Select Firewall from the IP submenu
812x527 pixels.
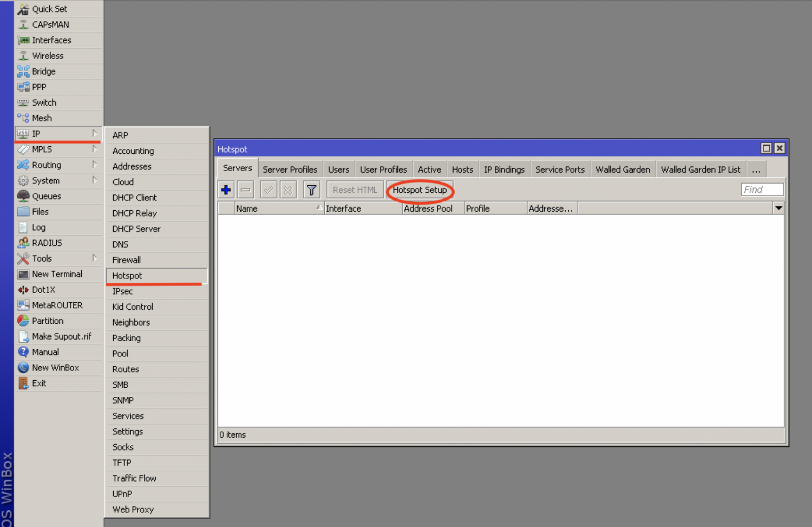126,259
